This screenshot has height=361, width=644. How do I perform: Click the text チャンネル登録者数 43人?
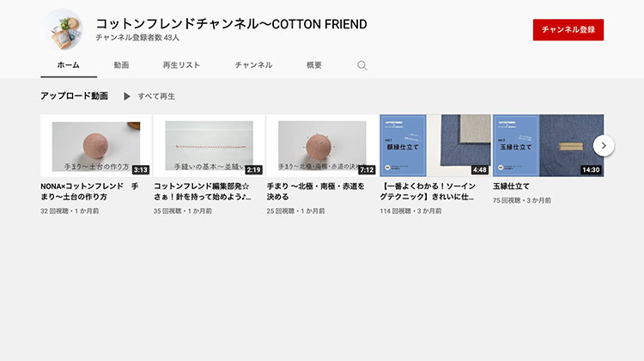click(x=137, y=38)
